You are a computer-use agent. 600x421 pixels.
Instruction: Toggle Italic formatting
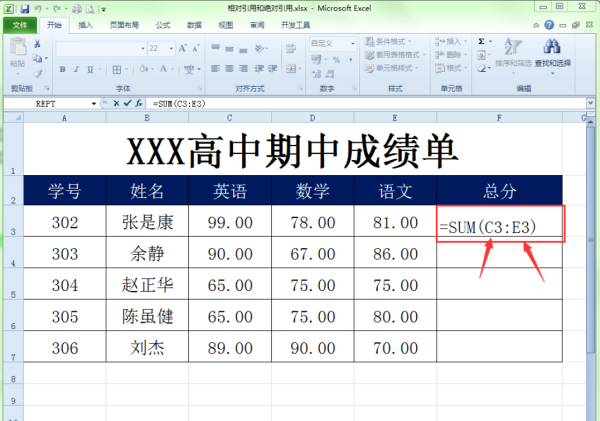pyautogui.click(x=76, y=69)
